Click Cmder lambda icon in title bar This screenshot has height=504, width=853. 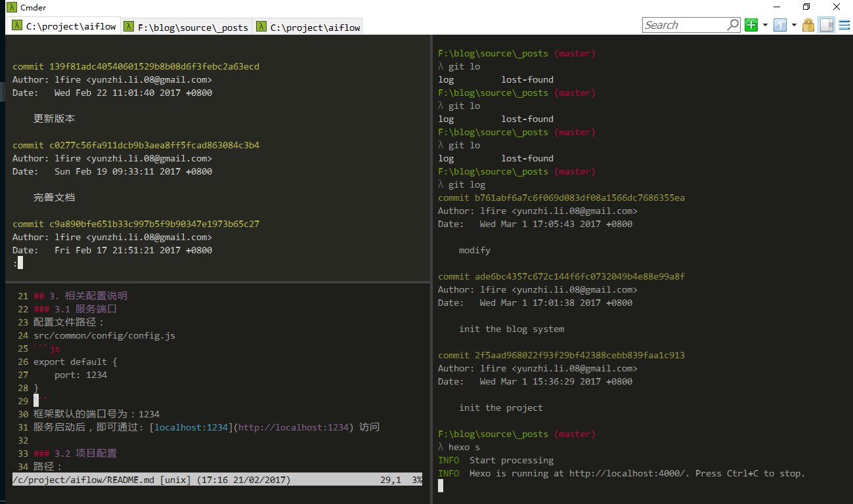tap(11, 7)
